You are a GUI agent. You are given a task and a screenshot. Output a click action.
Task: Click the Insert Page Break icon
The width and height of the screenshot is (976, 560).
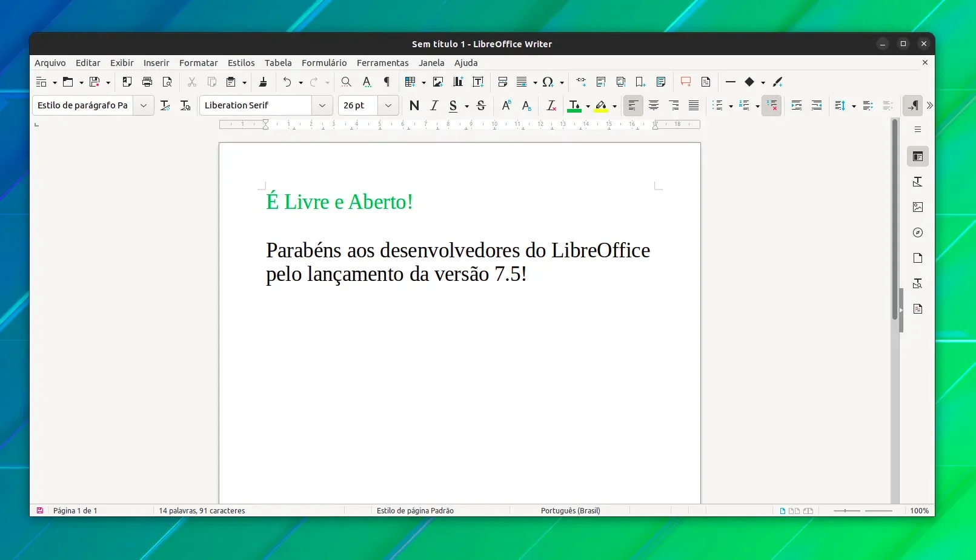(x=502, y=82)
